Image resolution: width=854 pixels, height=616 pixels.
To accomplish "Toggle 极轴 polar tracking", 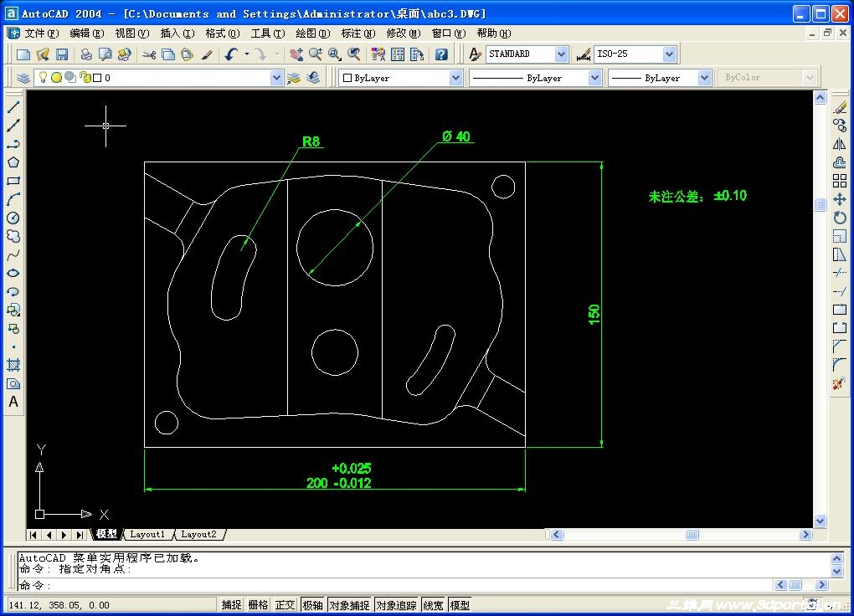I will click(x=312, y=604).
